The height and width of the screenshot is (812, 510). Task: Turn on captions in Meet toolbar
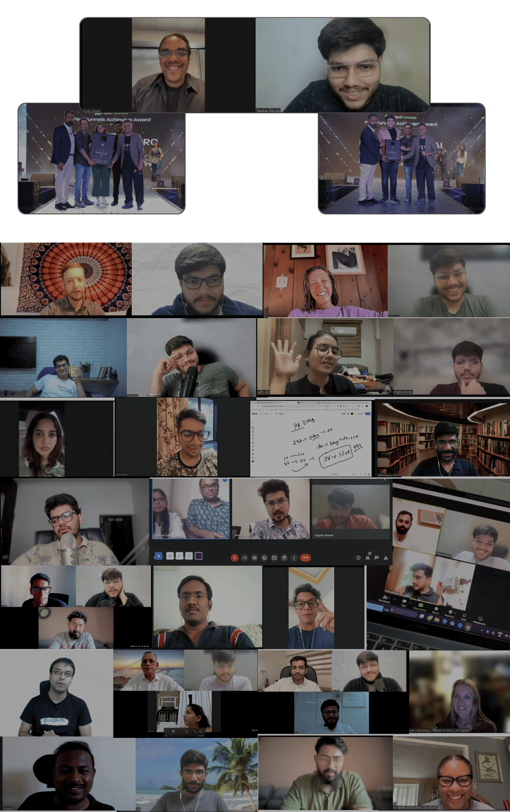(255, 558)
